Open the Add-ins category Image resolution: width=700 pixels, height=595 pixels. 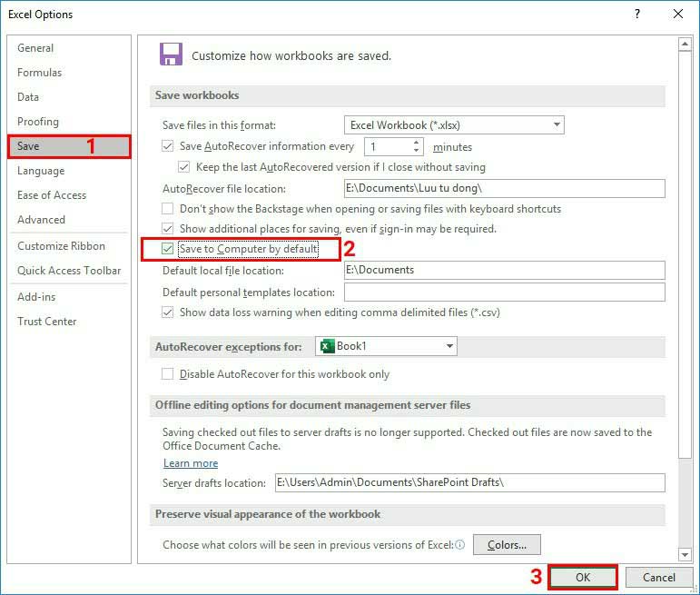tap(36, 297)
